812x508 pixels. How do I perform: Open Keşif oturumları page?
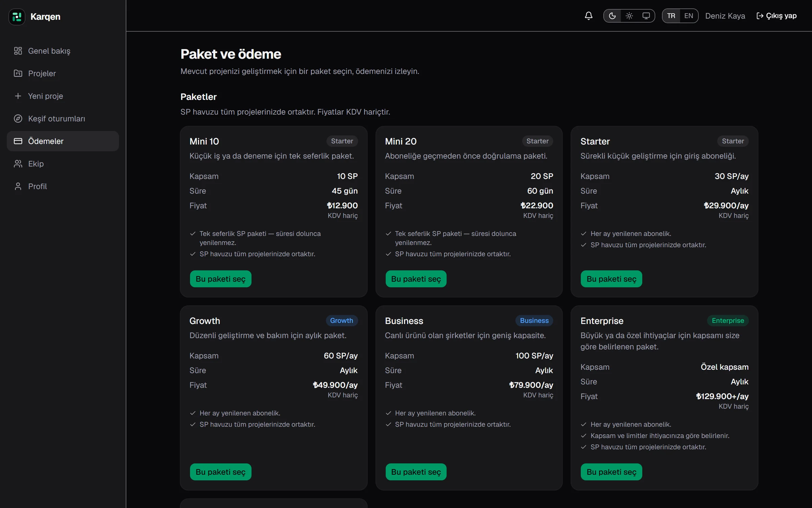point(63,119)
